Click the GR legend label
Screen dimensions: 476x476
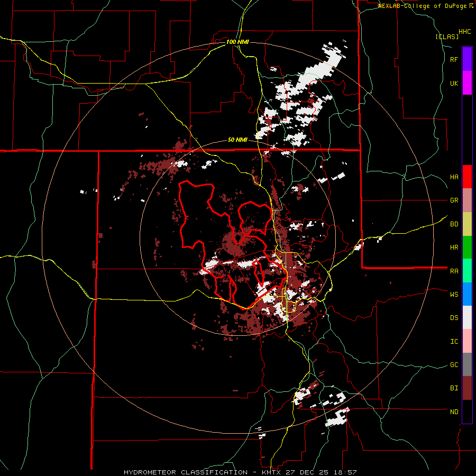coord(454,200)
